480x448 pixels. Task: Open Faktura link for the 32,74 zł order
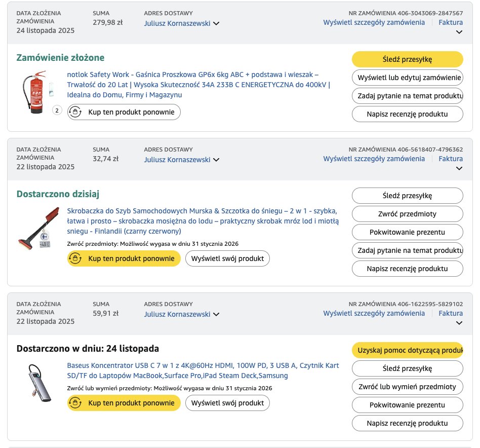[451, 159]
